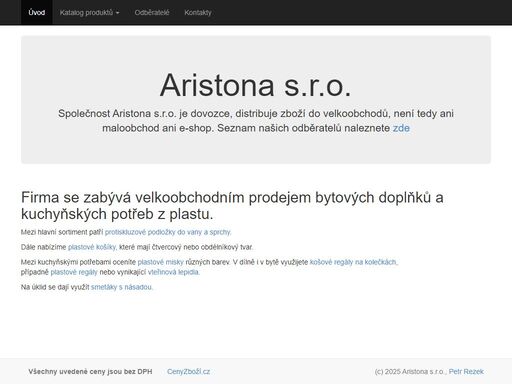The image size is (512, 384).
Task: Open the 'smetáky s násadou' link
Action: pos(122,287)
